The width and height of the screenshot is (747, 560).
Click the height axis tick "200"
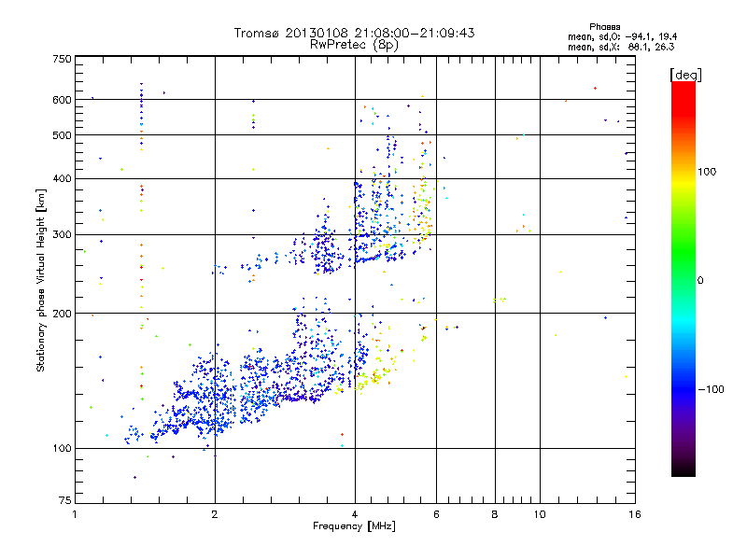coord(62,314)
